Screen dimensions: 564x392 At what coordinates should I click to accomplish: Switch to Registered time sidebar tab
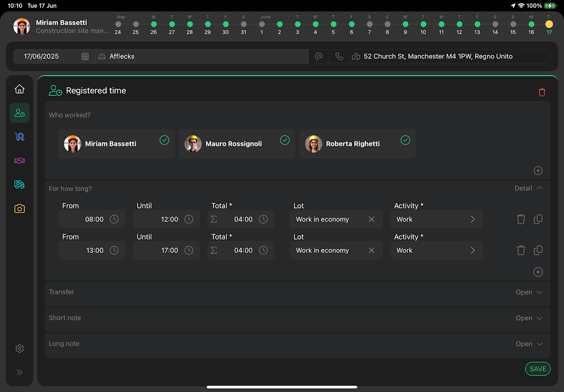[x=20, y=113]
